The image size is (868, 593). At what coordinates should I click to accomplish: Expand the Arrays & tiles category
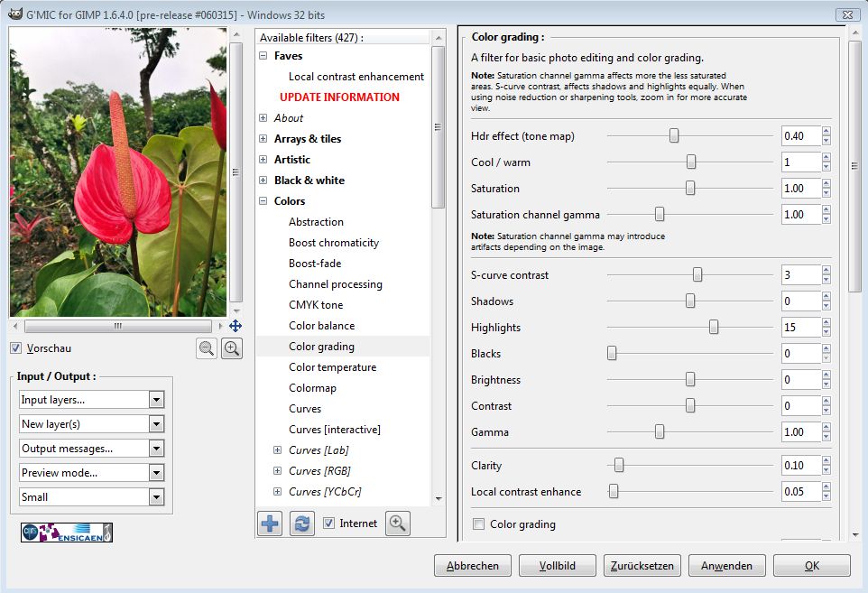[263, 139]
